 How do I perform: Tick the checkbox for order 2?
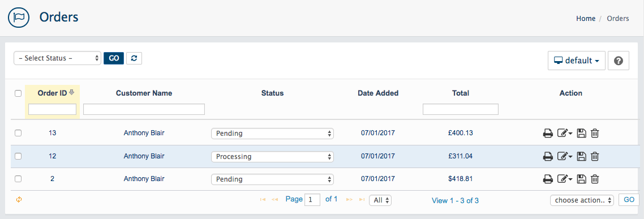pos(18,179)
